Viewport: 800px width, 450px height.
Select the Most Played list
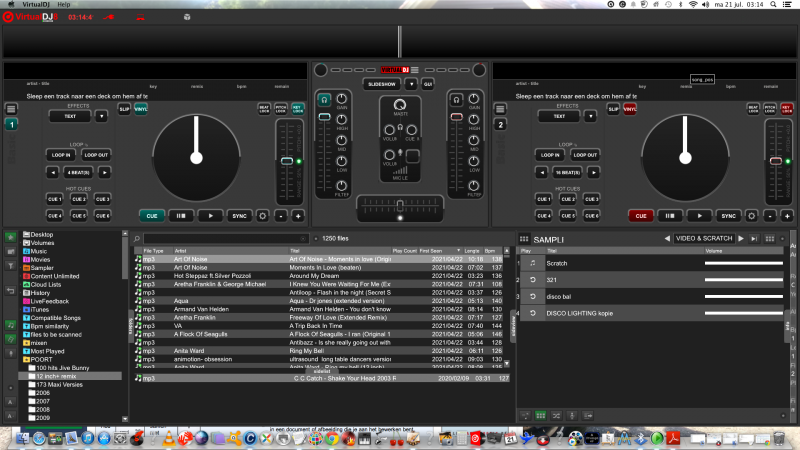point(47,351)
